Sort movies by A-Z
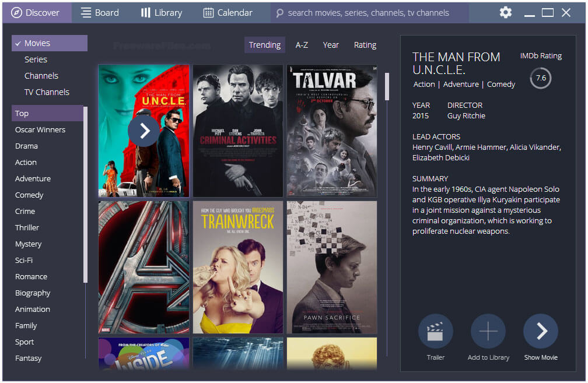Viewport: 588px width, 383px height. click(302, 45)
